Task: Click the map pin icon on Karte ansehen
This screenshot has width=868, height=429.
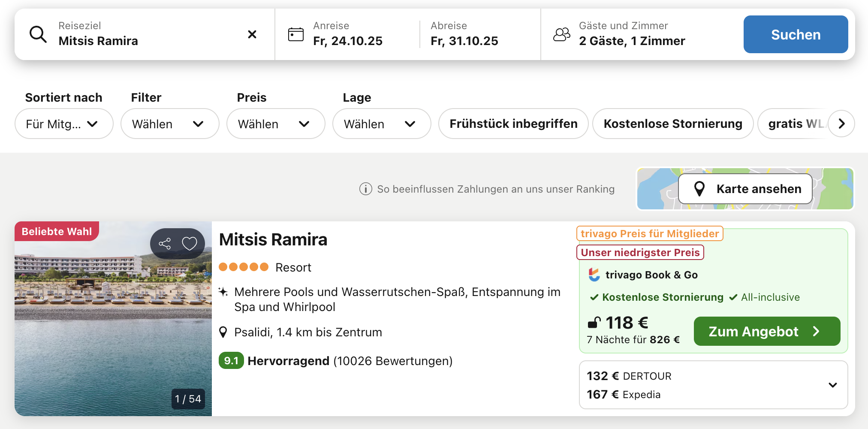Action: click(699, 189)
